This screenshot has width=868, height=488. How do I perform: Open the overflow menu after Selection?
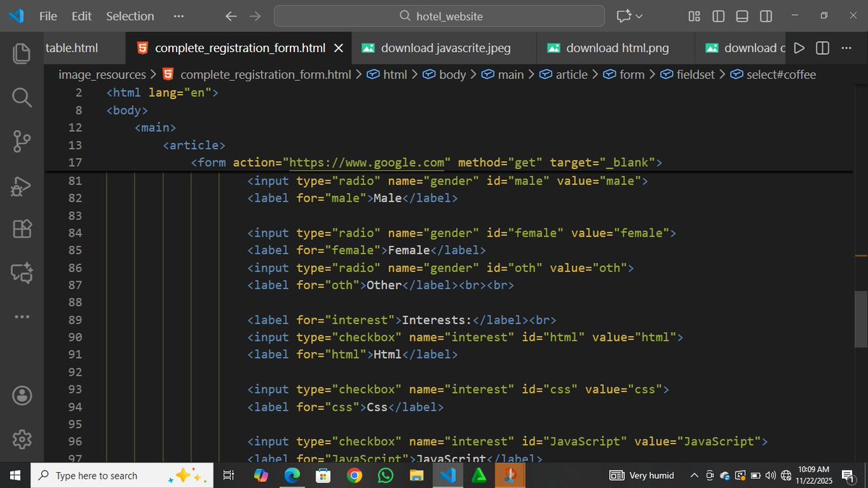pos(179,16)
